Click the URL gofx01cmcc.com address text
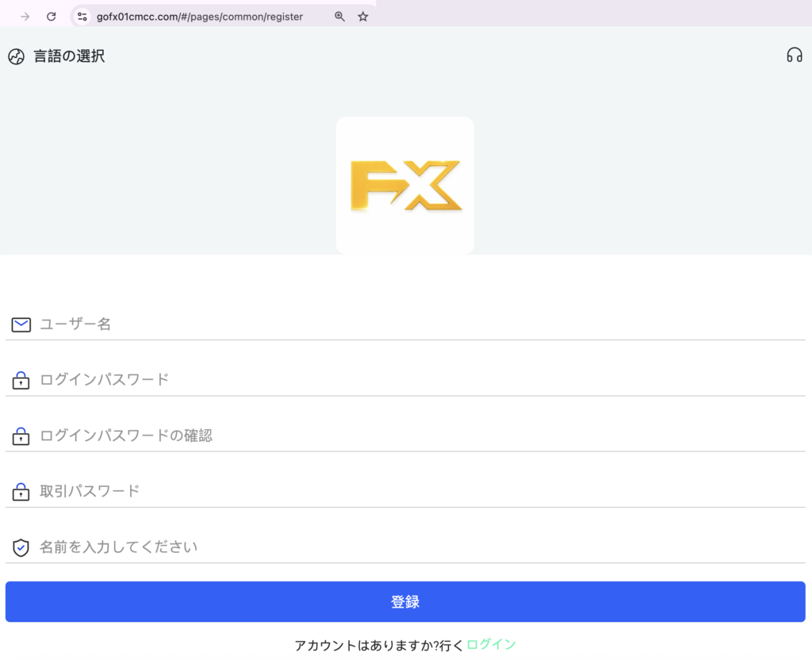The image size is (812, 660). pos(199,17)
